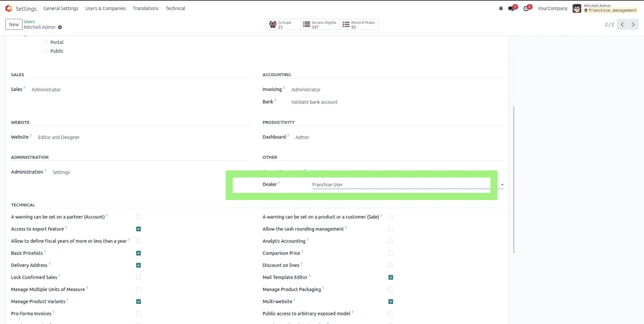Image resolution: width=644 pixels, height=324 pixels.
Task: Open the Technical menu
Action: pyautogui.click(x=175, y=8)
